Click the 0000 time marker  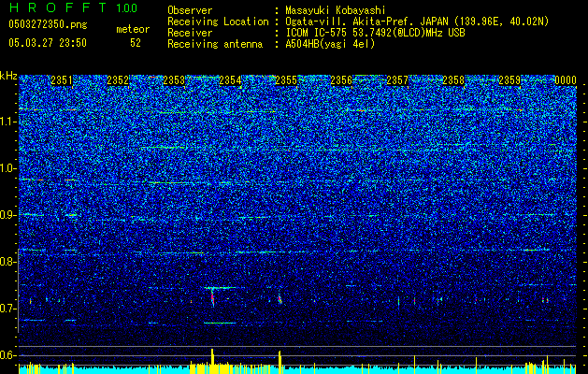(566, 80)
